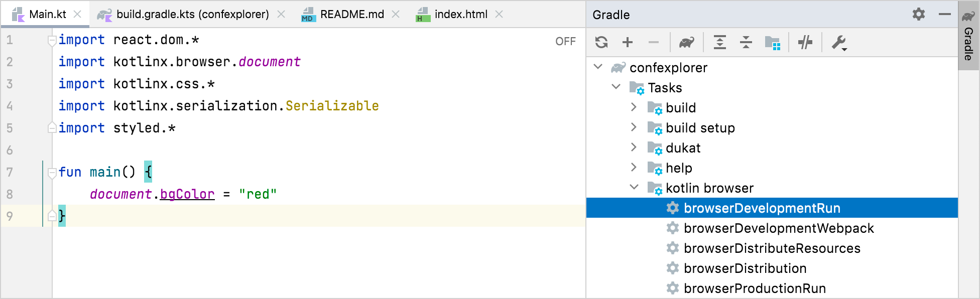This screenshot has width=980, height=299.
Task: Expand the build setup task group
Action: point(634,127)
